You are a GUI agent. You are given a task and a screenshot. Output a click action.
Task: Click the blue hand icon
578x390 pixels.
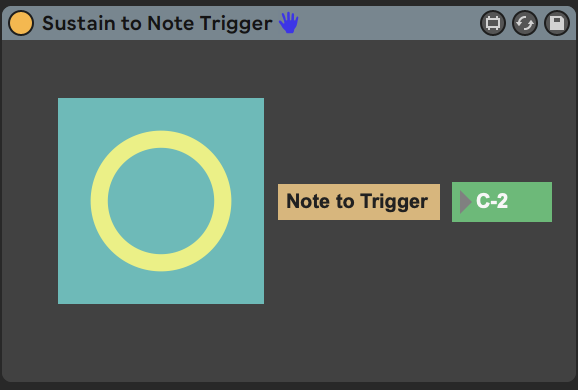tap(289, 22)
